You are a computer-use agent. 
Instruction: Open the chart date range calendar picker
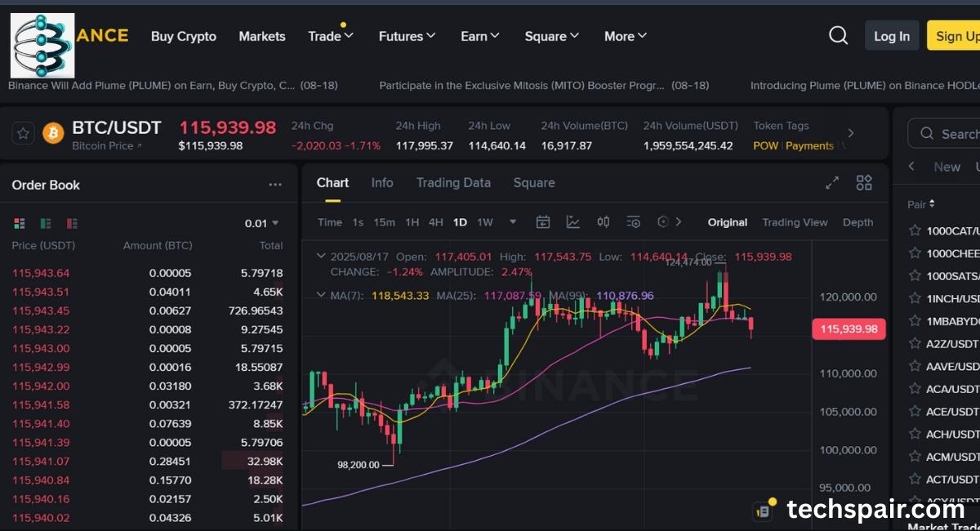[544, 221]
